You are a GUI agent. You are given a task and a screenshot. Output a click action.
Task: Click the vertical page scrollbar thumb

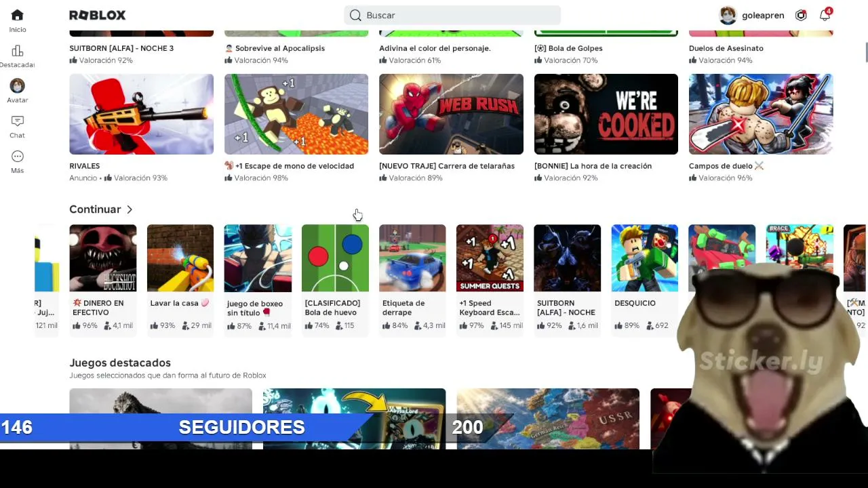[866, 52]
